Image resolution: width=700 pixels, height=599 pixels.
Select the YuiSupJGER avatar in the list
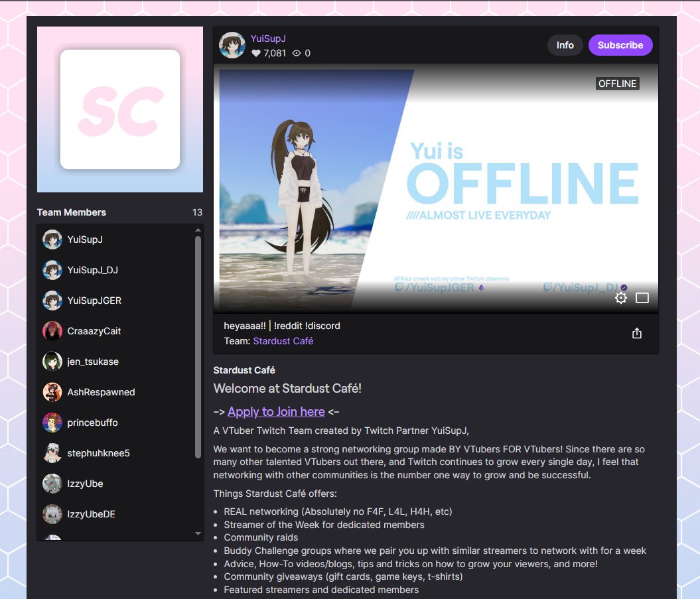pos(52,300)
